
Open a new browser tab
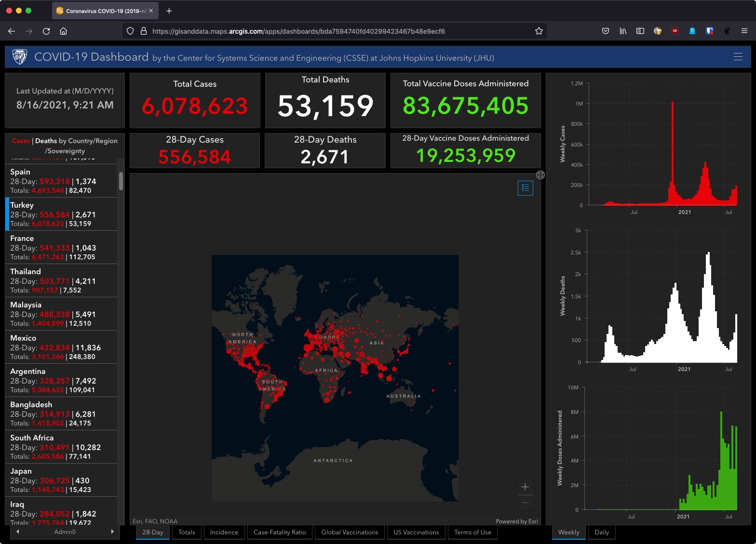click(x=169, y=11)
